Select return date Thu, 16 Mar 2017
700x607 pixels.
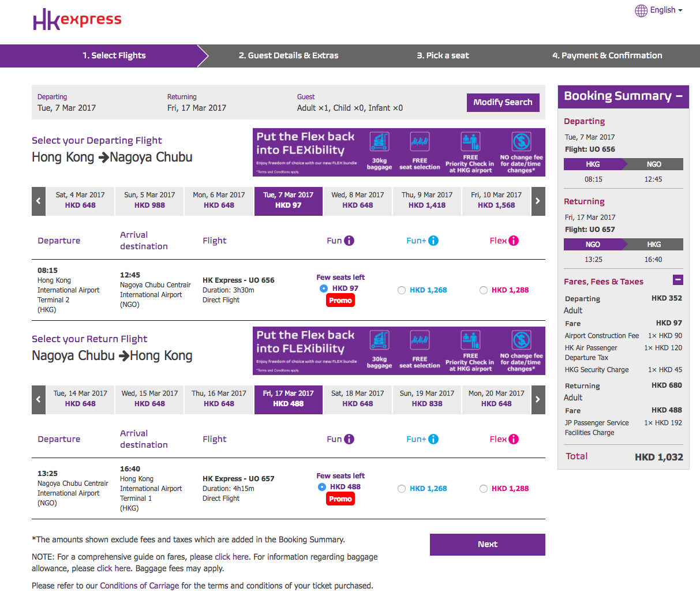pyautogui.click(x=219, y=399)
